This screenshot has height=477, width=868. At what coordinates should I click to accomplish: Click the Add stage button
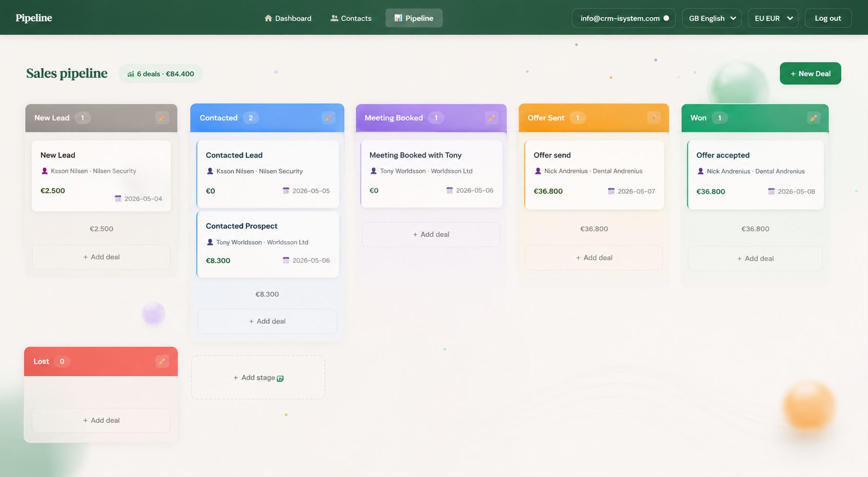(x=258, y=377)
